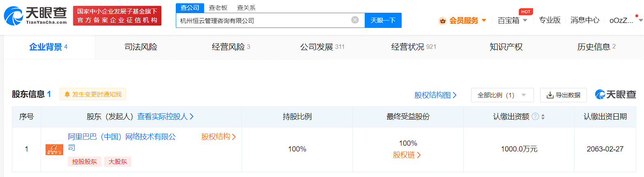Switch to the 查关系 search tab
The image size is (644, 177).
[246, 8]
